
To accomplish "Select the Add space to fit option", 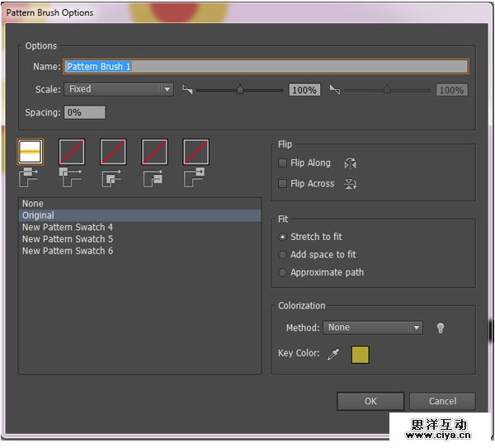I will tap(283, 255).
